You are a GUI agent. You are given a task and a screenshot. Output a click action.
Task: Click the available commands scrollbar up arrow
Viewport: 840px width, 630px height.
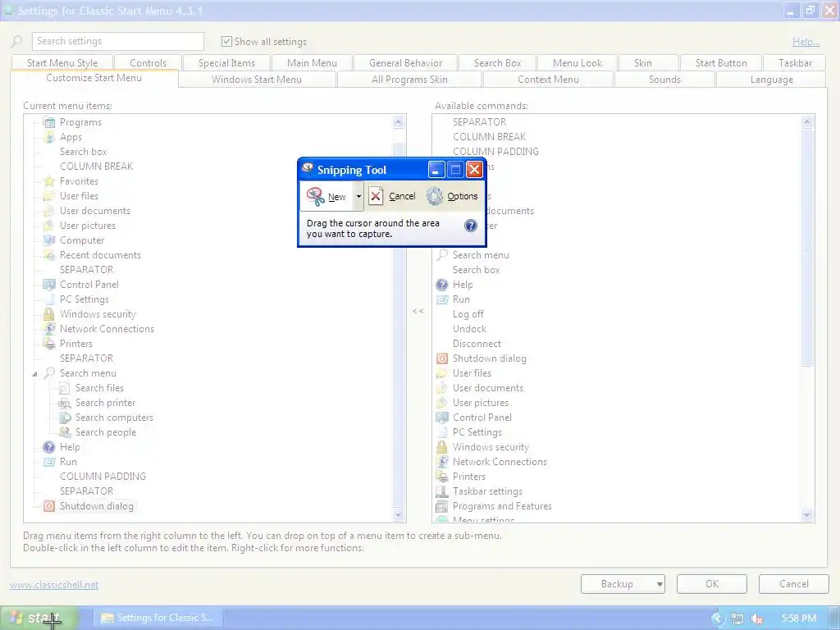coord(807,122)
